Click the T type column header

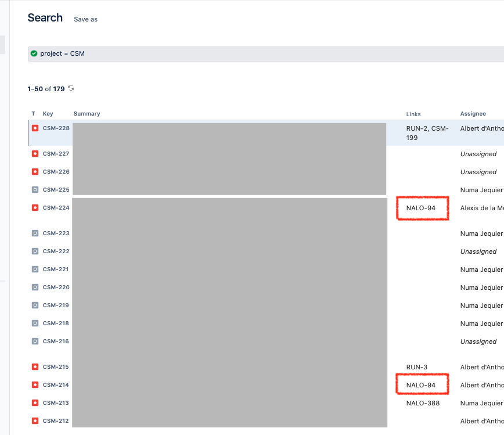point(33,113)
